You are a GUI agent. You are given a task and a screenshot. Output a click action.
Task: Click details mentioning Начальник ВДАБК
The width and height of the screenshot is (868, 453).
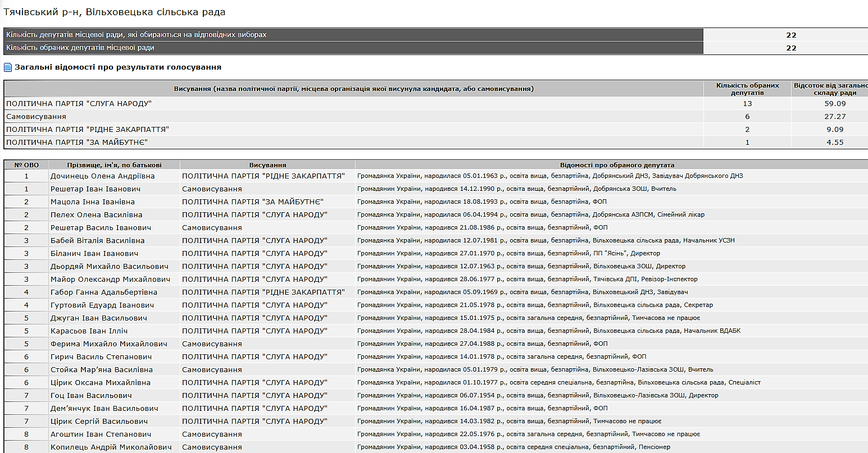(x=549, y=331)
